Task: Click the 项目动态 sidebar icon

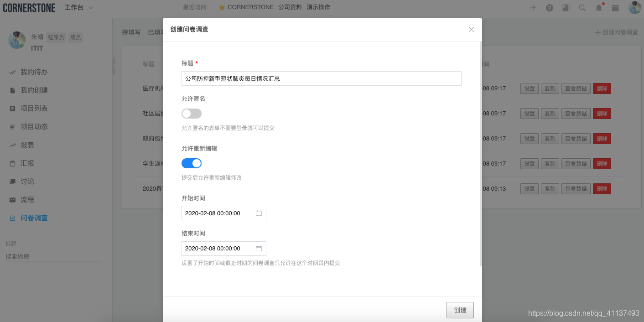Action: coord(12,127)
